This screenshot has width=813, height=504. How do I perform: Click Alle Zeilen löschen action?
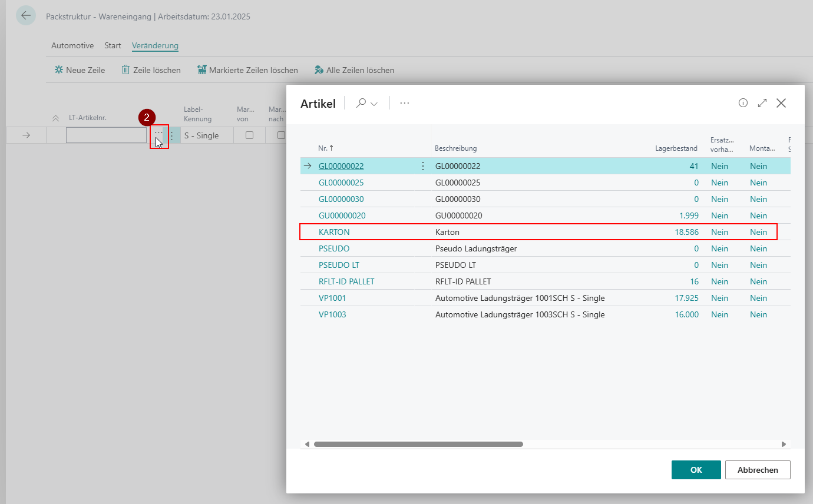coord(354,70)
